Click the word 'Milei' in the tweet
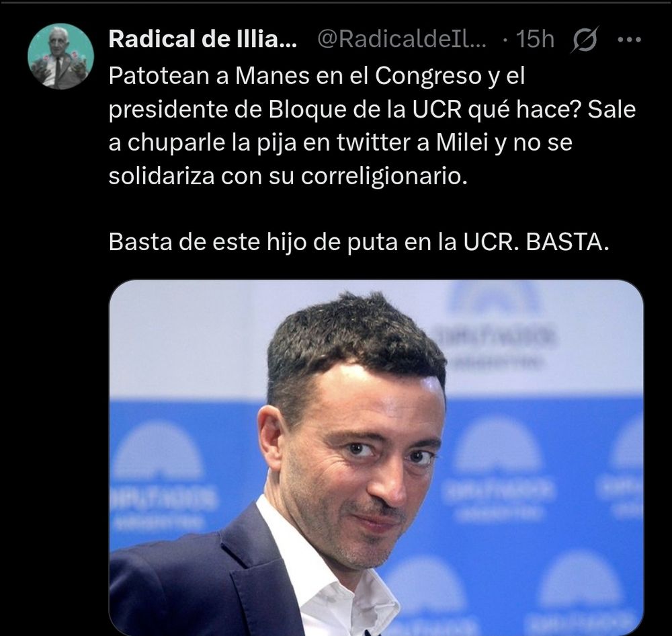This screenshot has width=672, height=636. (462, 143)
